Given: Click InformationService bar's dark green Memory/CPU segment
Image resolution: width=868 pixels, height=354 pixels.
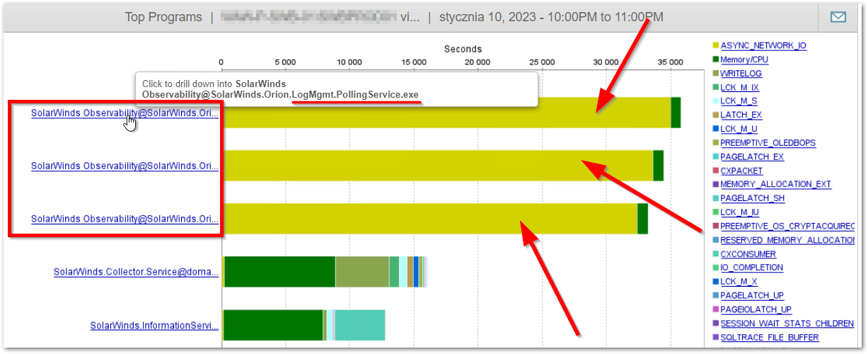Looking at the screenshot, I should click(x=273, y=326).
